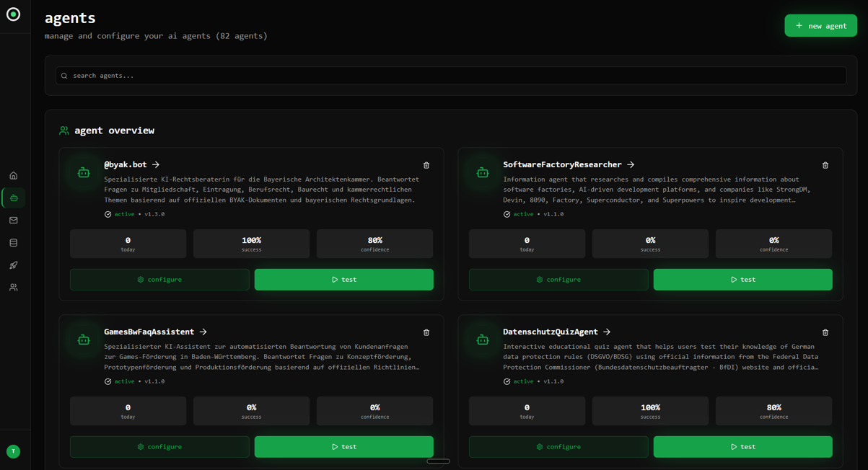This screenshot has height=470, width=868.
Task: Click the SoftwareFactoryResearcher robot avatar icon
Action: [483, 172]
